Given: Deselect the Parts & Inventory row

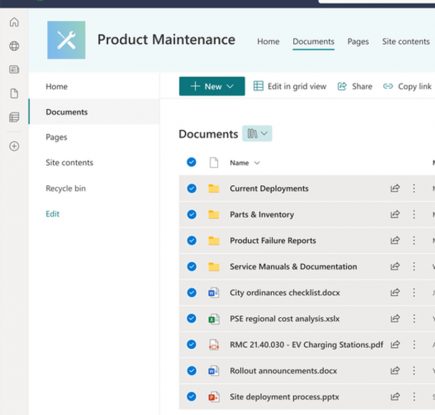Looking at the screenshot, I should point(191,214).
